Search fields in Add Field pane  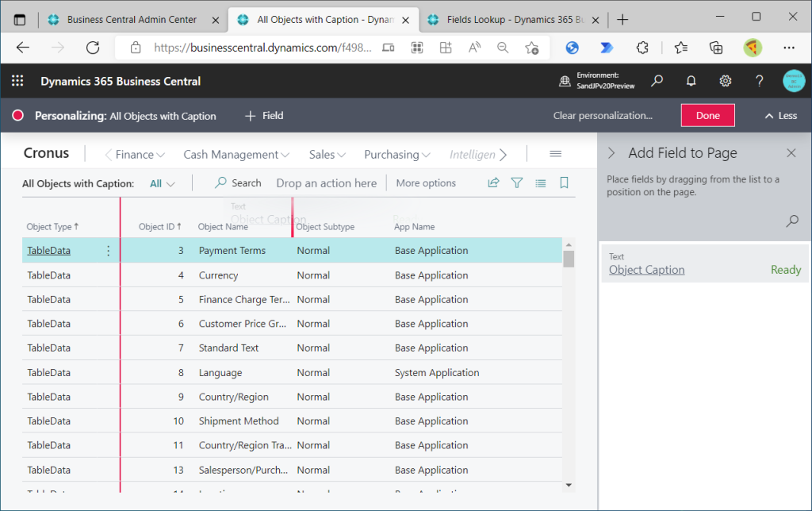point(792,221)
